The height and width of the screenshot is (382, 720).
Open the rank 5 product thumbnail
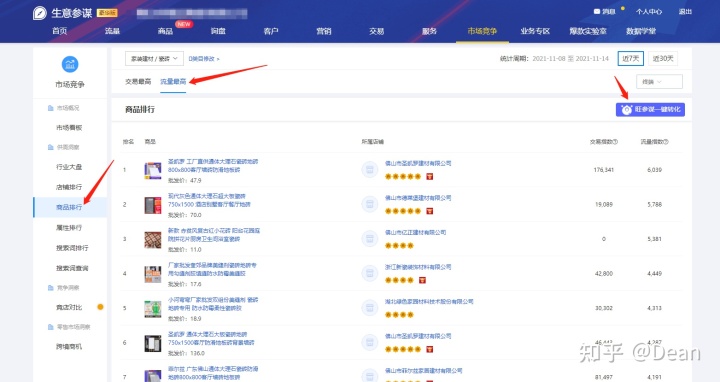click(x=153, y=309)
